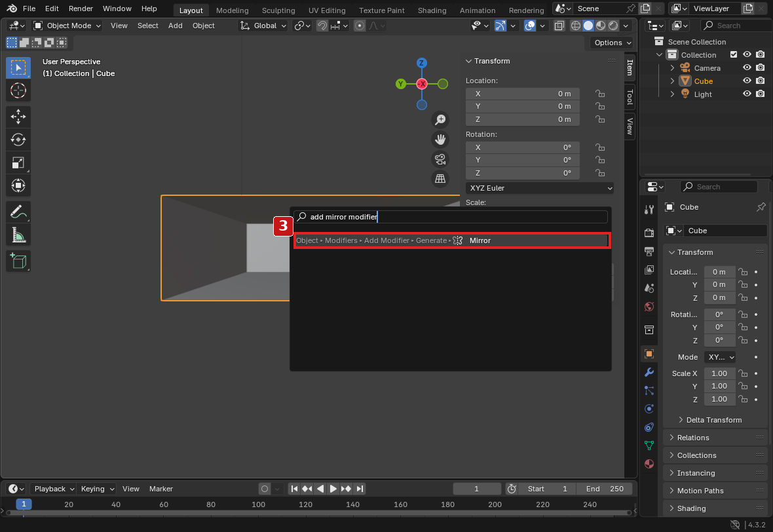Open the Tool properties tab icon
The height and width of the screenshot is (532, 773).
pos(649,210)
